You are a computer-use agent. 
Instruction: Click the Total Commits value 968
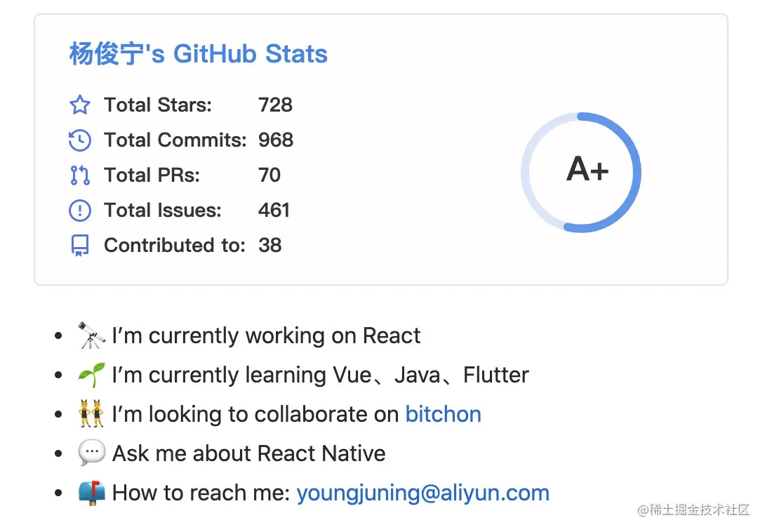point(276,140)
